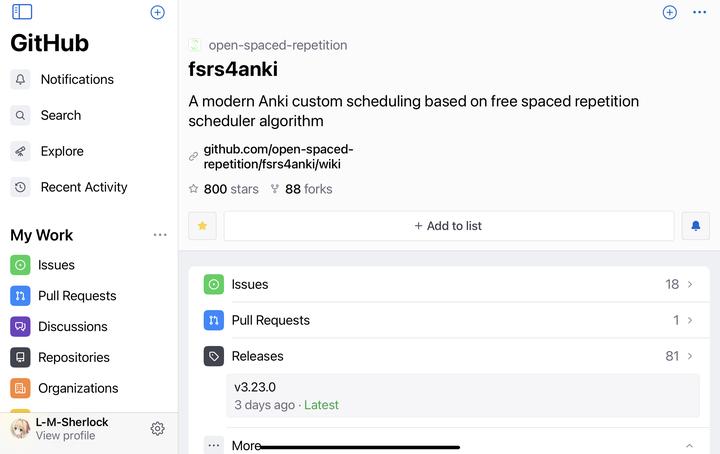This screenshot has width=720, height=454.
Task: Open the fsrs4anki wiki link
Action: (278, 157)
